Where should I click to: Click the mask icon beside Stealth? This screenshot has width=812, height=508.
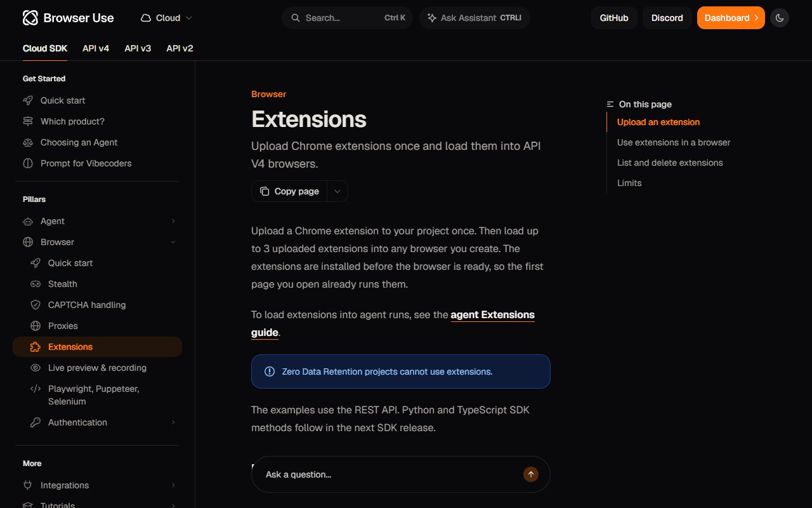36,284
